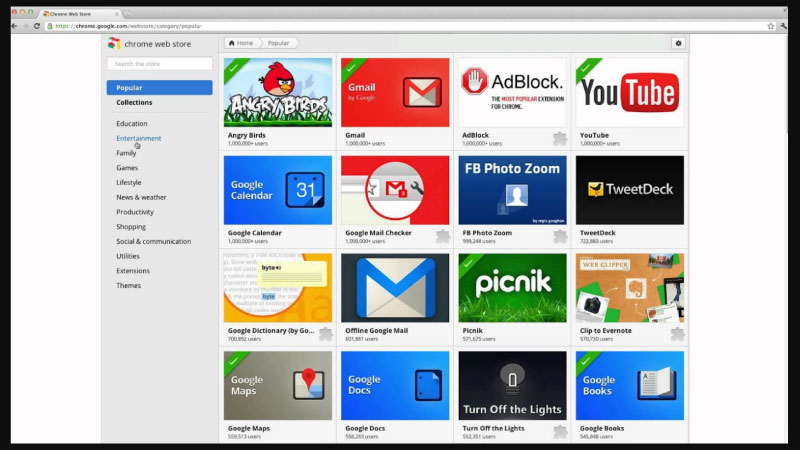Open the Turn Off the Lights thumbnail
This screenshot has width=800, height=450.
[512, 386]
